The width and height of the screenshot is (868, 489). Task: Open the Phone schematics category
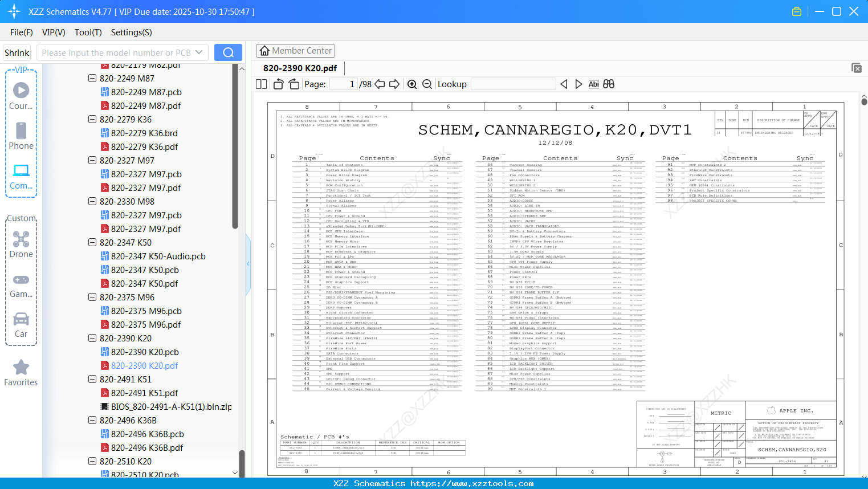[x=21, y=136]
